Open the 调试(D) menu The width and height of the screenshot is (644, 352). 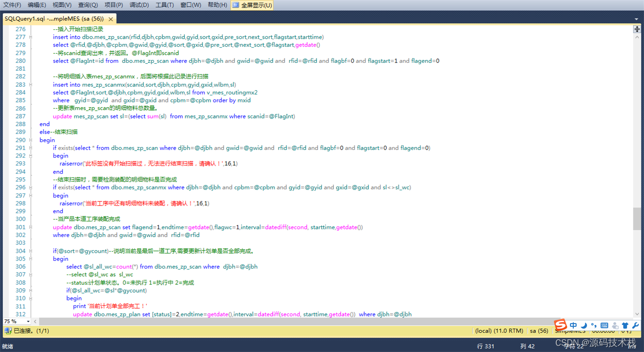[x=139, y=5]
